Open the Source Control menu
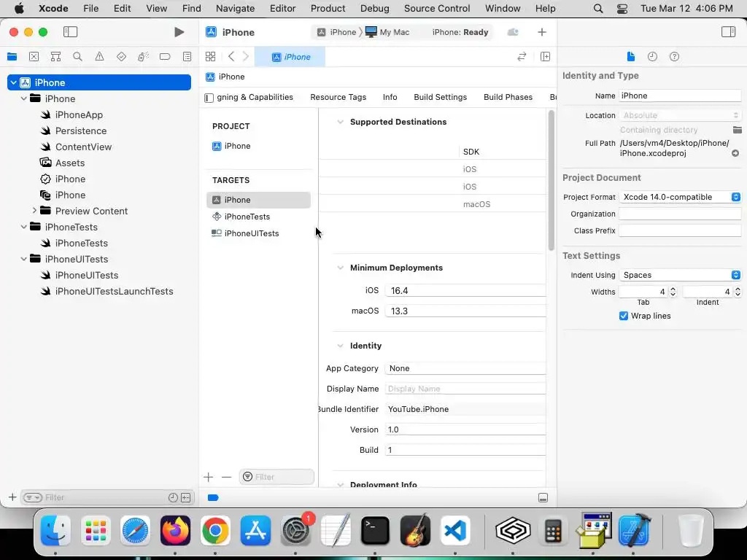The width and height of the screenshot is (747, 560). [x=437, y=9]
